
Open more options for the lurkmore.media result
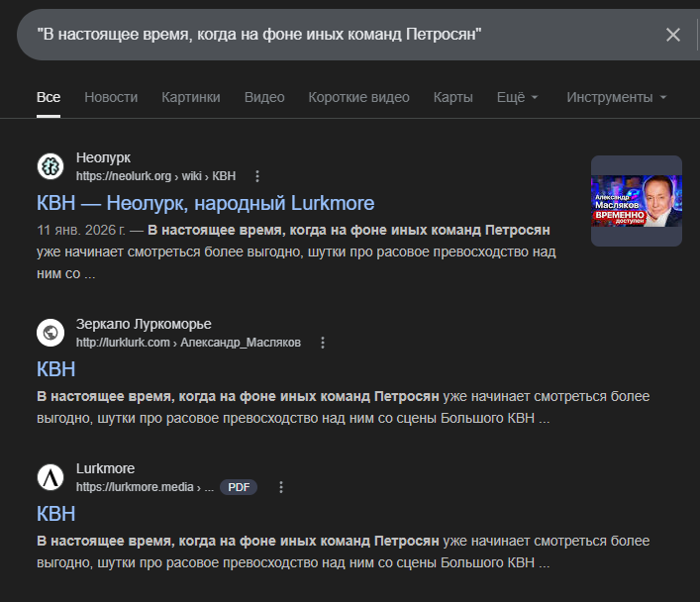coord(281,487)
